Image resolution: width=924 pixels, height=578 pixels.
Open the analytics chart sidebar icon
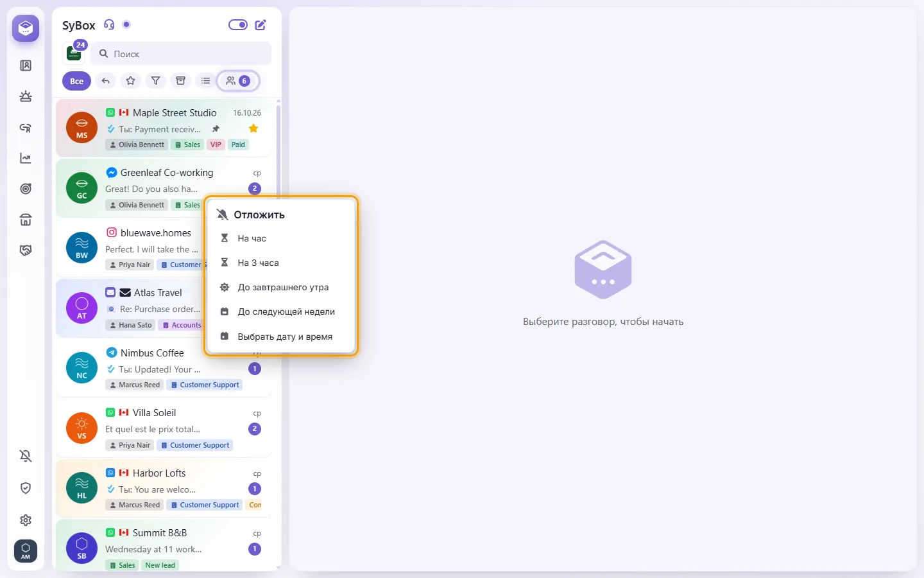coord(26,158)
